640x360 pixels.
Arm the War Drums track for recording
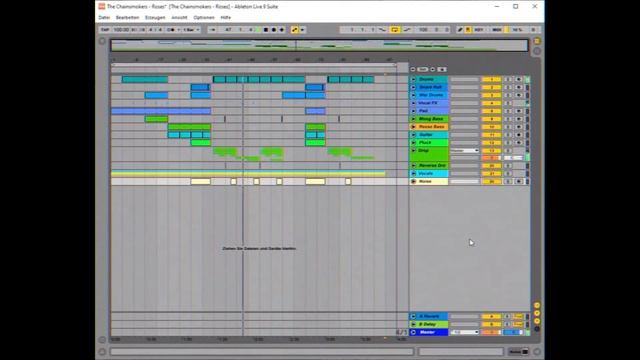(519, 95)
